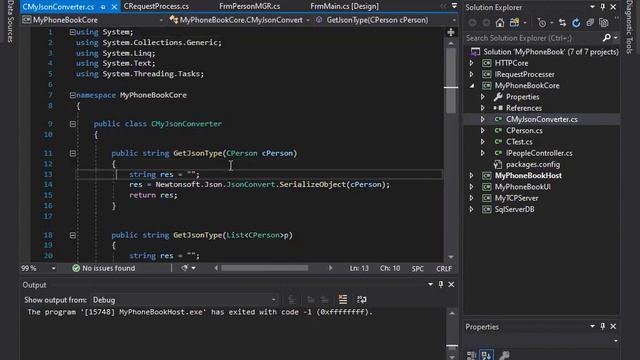This screenshot has width=640, height=360.
Task: Click the CRLF line ending indicator
Action: [444, 269]
